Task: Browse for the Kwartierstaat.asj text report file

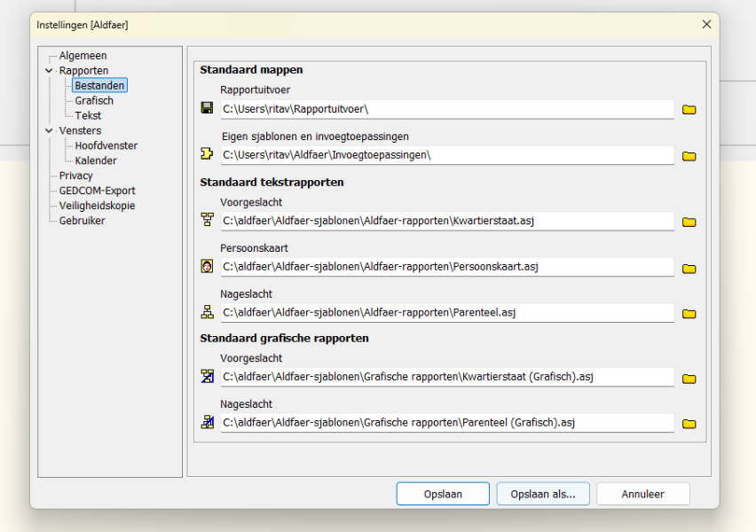Action: [x=689, y=222]
